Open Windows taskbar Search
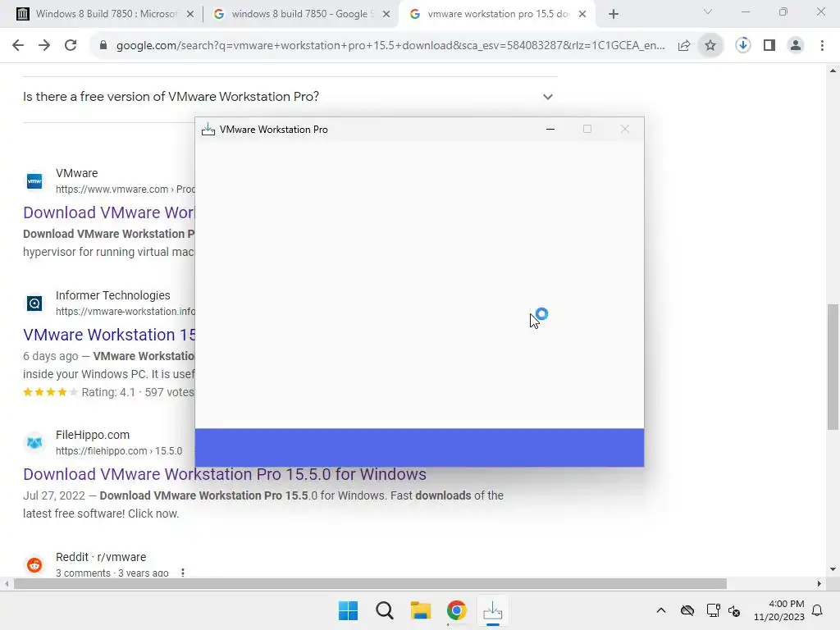The height and width of the screenshot is (630, 840). pos(384,610)
